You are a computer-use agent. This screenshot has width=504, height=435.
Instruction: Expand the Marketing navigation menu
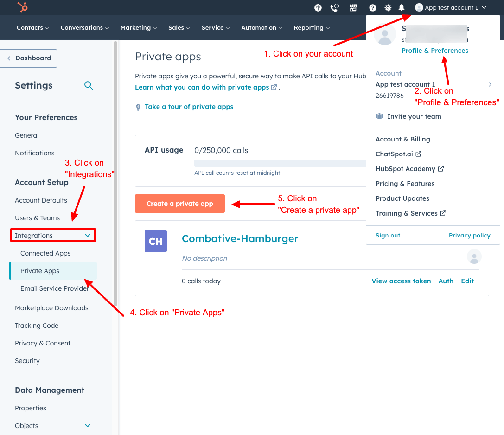coord(139,28)
